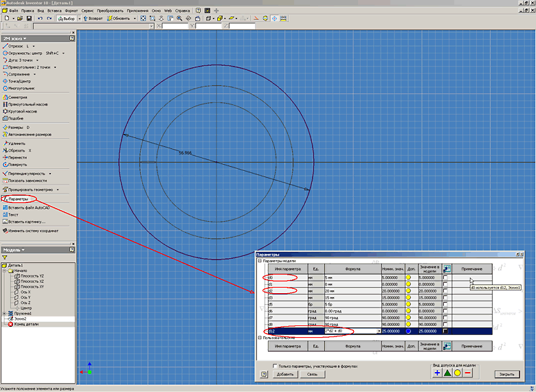Expand the Пружина1 tree node
Image resolution: width=536 pixels, height=392 pixels.
coord(4,314)
